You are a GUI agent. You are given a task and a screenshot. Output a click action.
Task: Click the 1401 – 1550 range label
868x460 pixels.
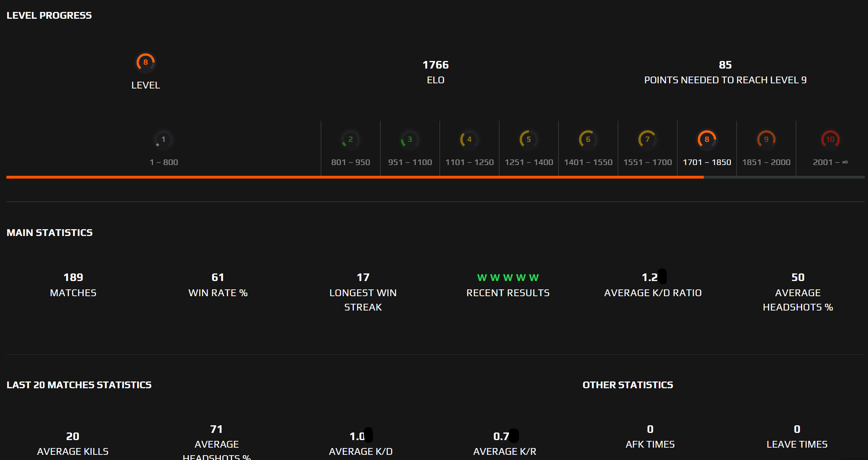[588, 162]
